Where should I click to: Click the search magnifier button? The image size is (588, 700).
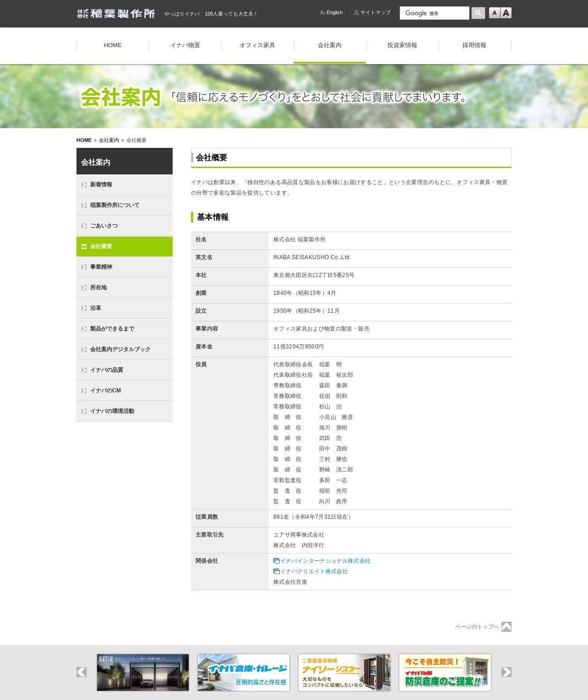pyautogui.click(x=478, y=13)
